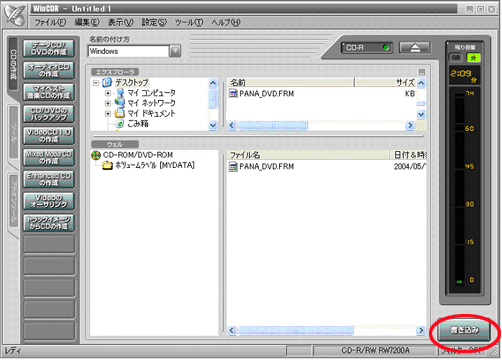The width and height of the screenshot is (502, 360).
Task: Click the マイ ドキュメント folder icon
Action: 120,113
